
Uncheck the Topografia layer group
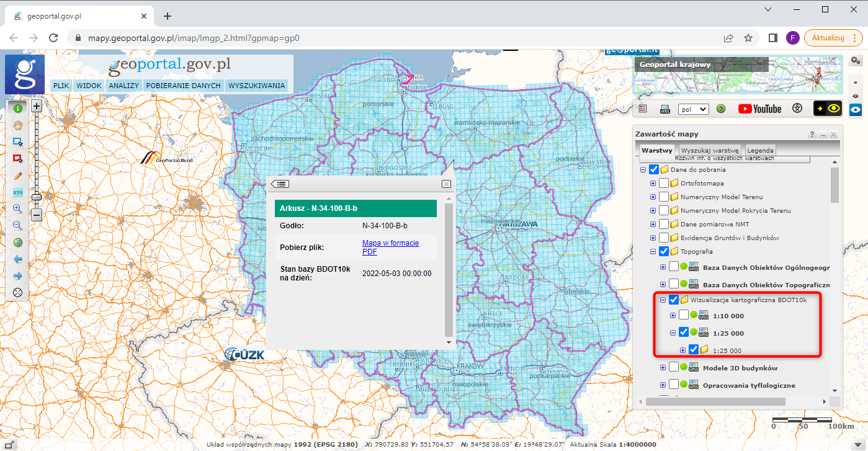664,251
